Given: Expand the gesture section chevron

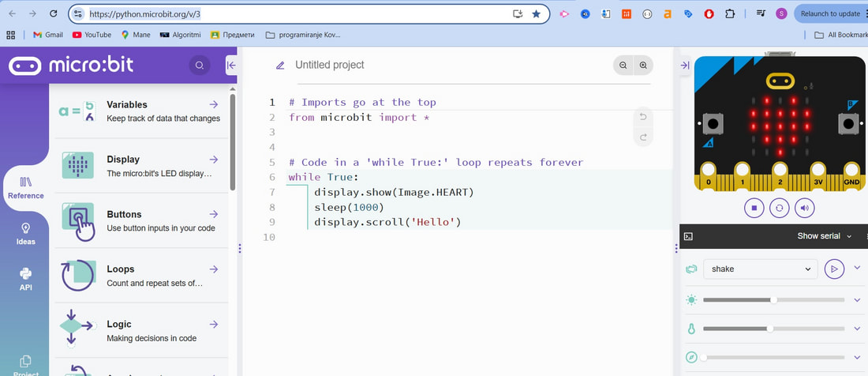Looking at the screenshot, I should 858,268.
